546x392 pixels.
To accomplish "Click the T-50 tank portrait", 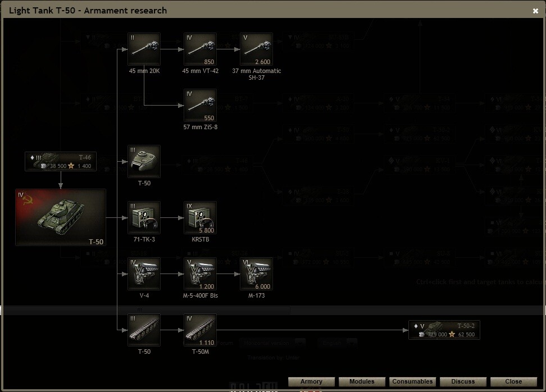I will 61,217.
